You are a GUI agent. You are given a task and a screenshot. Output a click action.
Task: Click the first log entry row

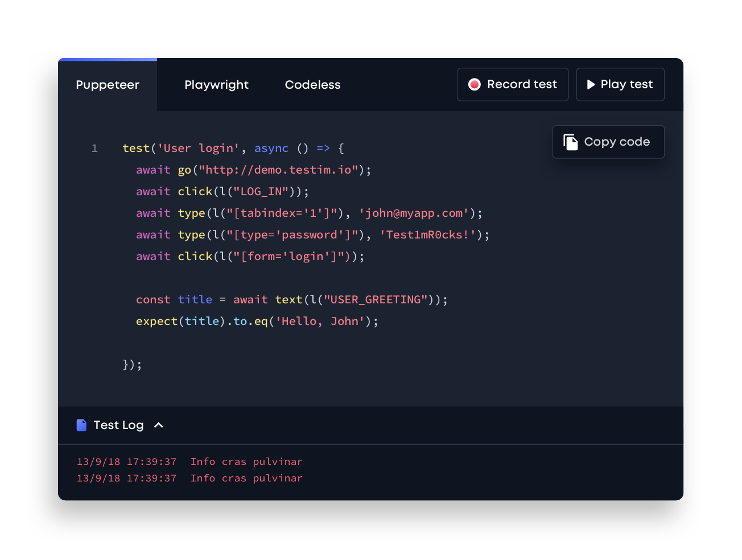coord(189,462)
